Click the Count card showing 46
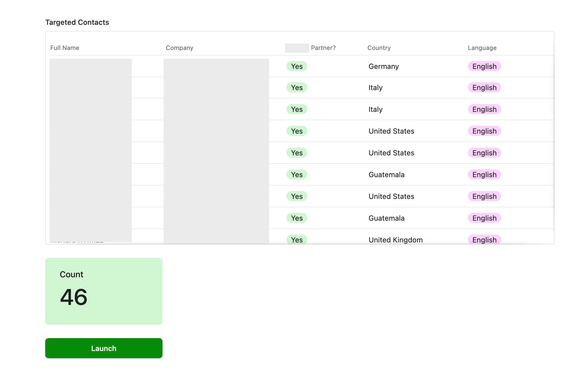 coord(104,291)
